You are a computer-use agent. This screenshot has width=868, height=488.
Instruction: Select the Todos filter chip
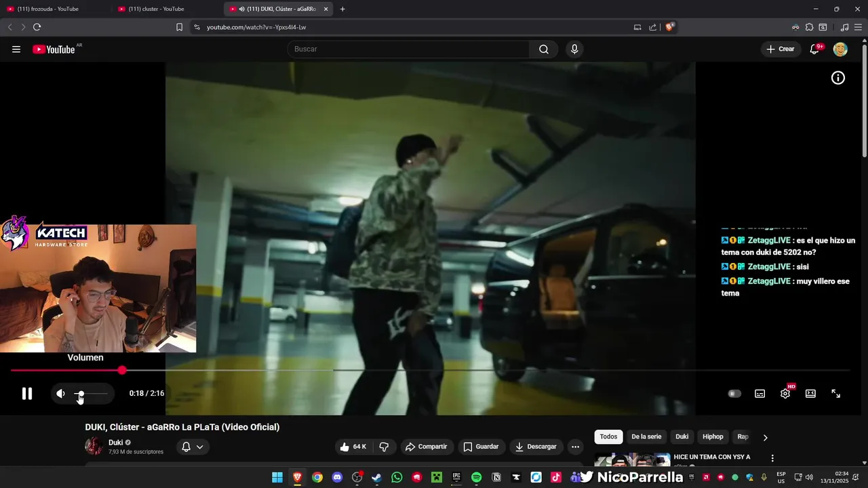pos(608,436)
